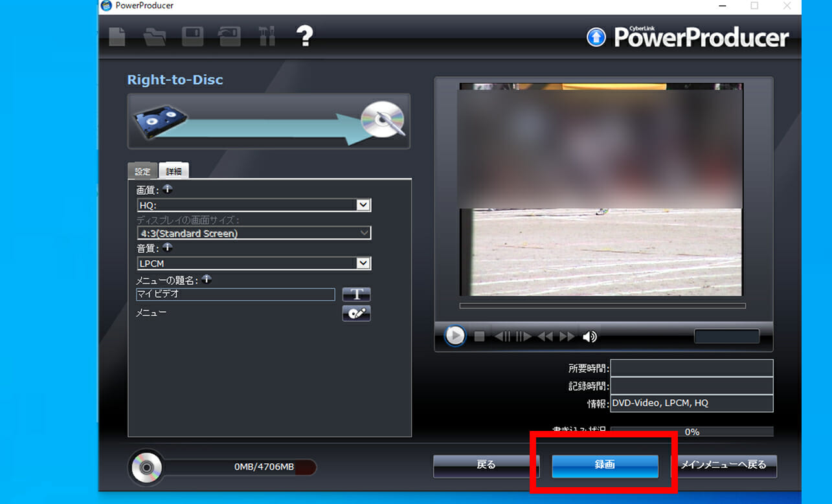The height and width of the screenshot is (504, 832).
Task: Open project with the folder icon
Action: pos(155,36)
